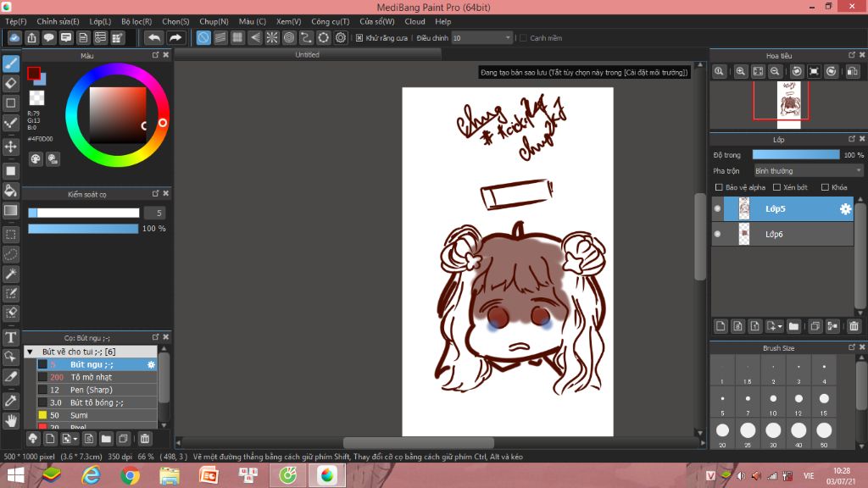Viewport: 868px width, 488px height.
Task: Adjust layer Độ trong opacity slider
Action: [x=795, y=155]
